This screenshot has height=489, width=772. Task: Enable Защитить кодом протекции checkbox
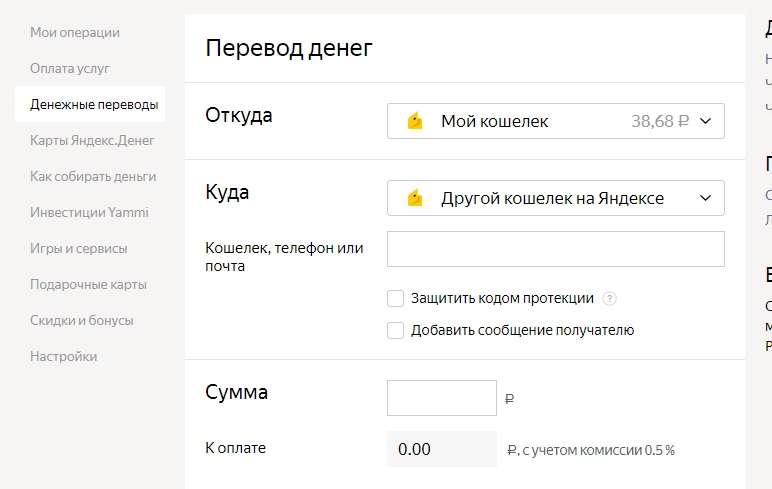point(396,298)
